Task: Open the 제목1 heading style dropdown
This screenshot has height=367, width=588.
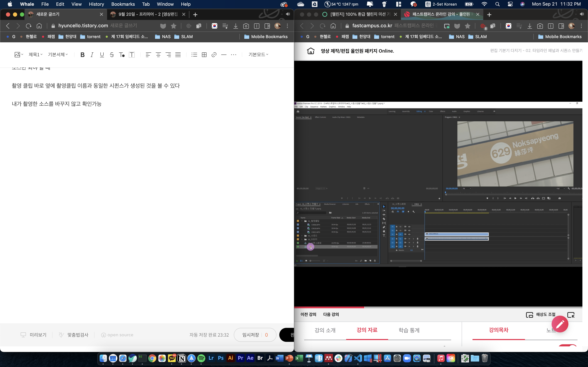Action: pyautogui.click(x=36, y=55)
